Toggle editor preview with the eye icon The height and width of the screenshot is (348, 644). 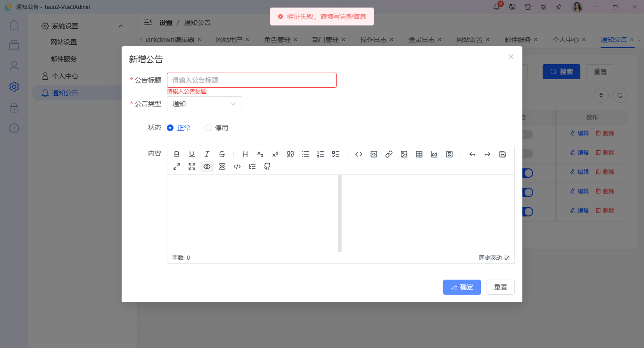[207, 166]
